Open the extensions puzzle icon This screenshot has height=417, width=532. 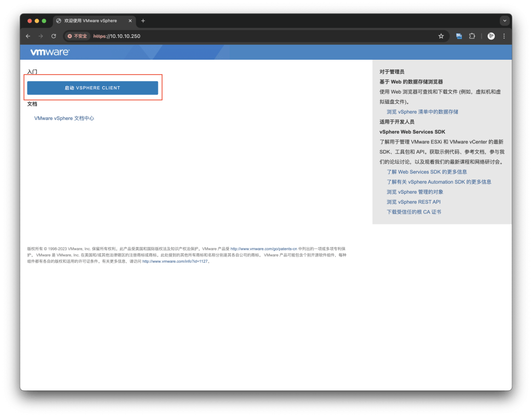tap(472, 36)
